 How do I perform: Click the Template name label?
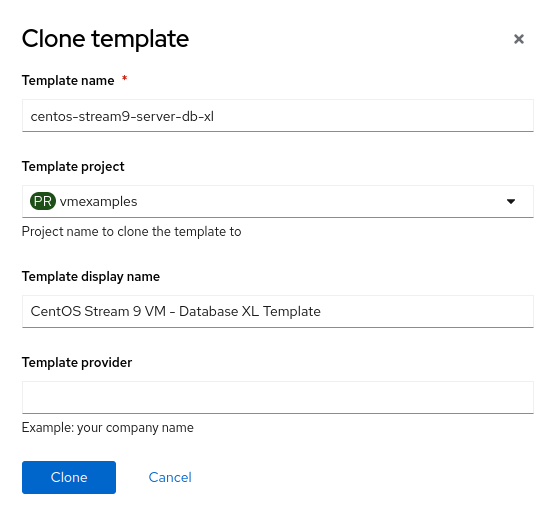click(68, 80)
